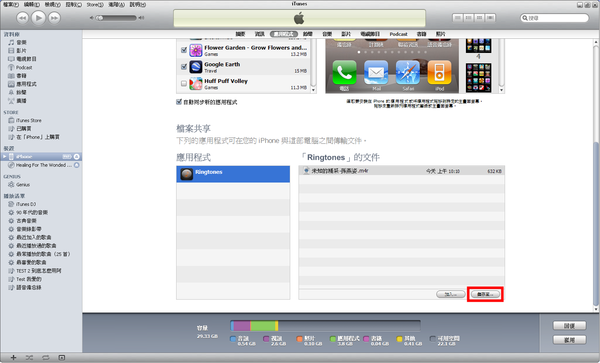Screen dimensions: 600x363
Task: Toggle the shuffle icon
Action: 29,358
